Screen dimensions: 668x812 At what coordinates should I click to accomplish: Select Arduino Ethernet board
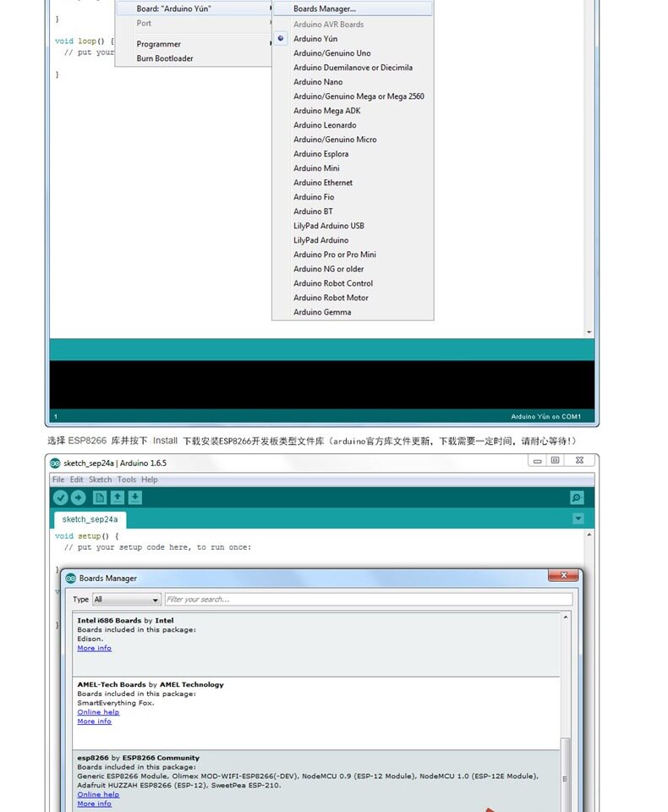[353, 183]
